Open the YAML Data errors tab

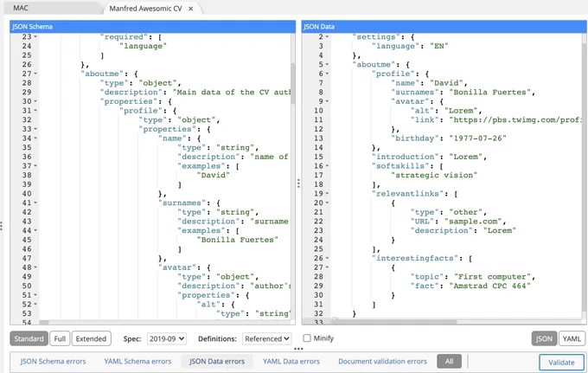[291, 362]
